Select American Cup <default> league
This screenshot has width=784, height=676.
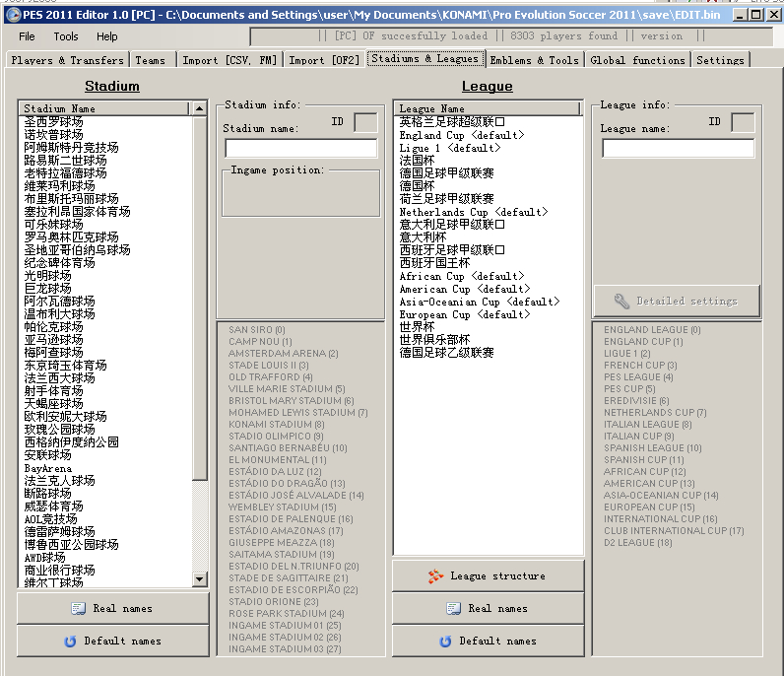coord(465,289)
